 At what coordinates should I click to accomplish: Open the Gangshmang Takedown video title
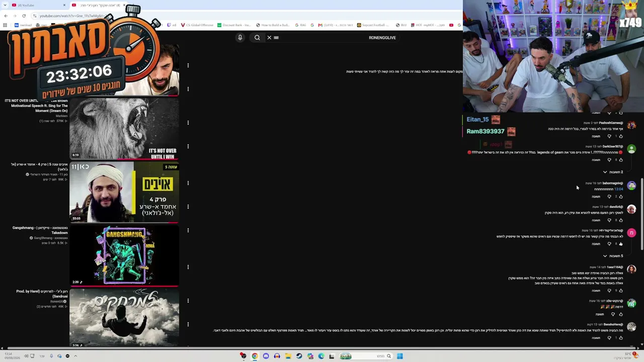point(40,230)
